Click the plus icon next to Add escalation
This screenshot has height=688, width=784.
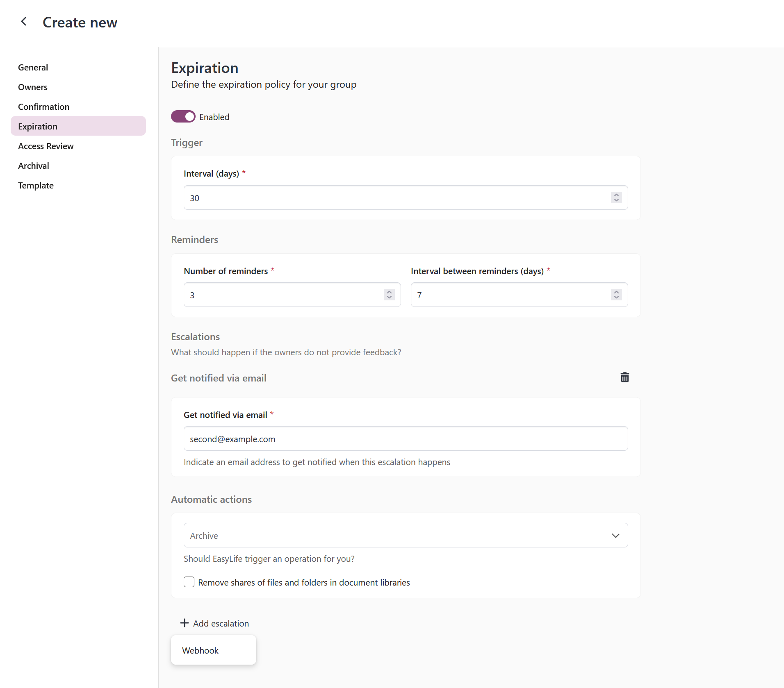[x=185, y=623]
